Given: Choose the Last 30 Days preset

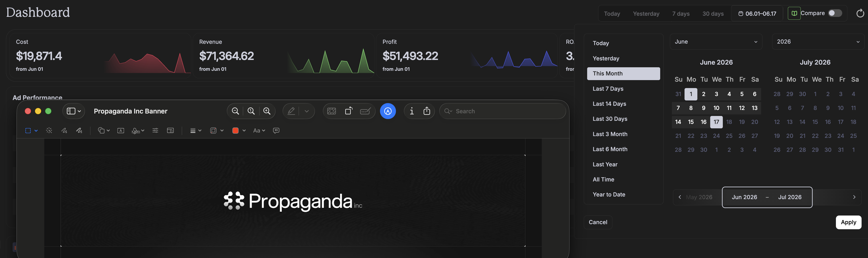Looking at the screenshot, I should 623,119.
